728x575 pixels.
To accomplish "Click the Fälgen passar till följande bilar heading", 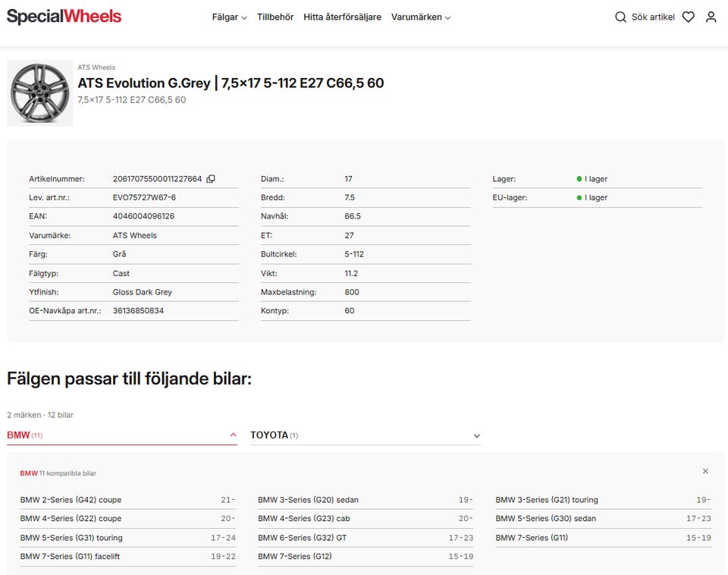I will point(130,379).
